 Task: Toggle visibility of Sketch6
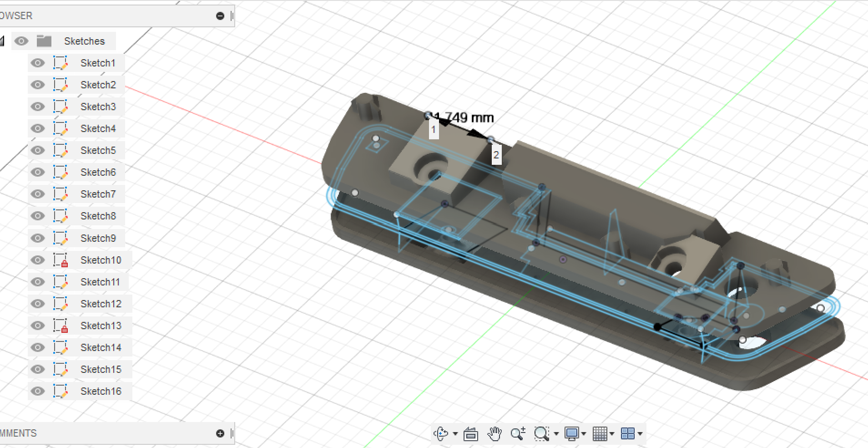[x=38, y=172]
